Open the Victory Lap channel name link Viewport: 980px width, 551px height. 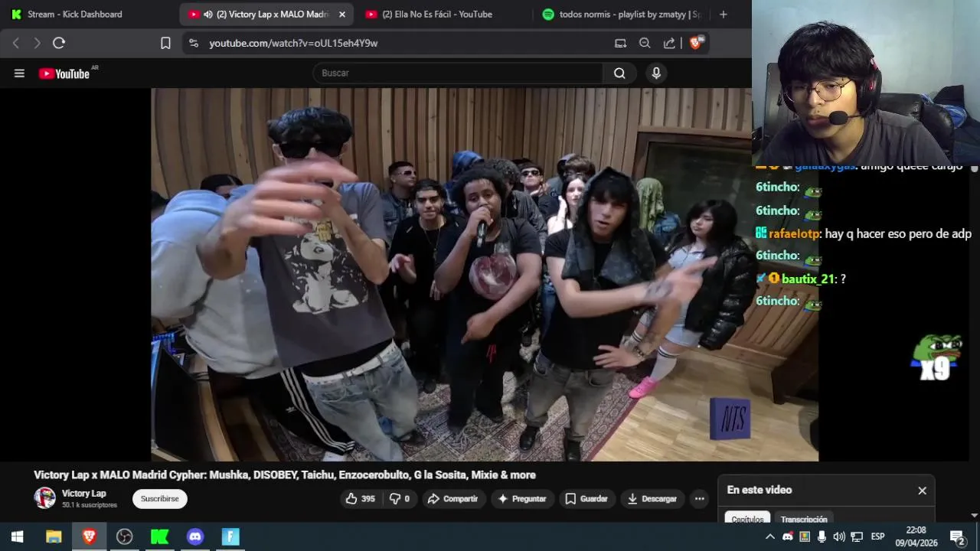pos(83,494)
